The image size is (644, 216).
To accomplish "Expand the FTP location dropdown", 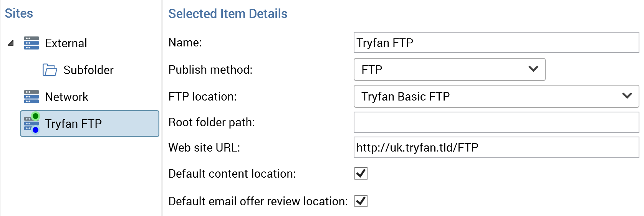I will coord(496,96).
